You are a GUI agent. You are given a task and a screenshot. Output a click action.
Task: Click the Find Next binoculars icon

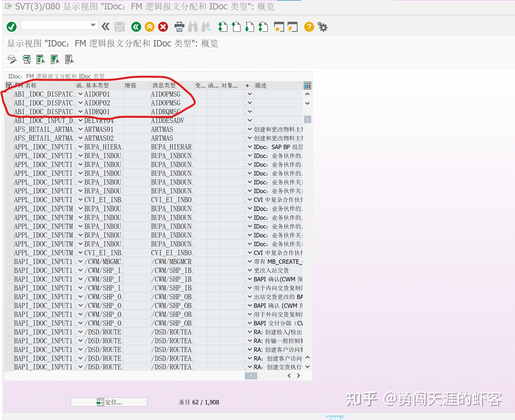pos(206,27)
